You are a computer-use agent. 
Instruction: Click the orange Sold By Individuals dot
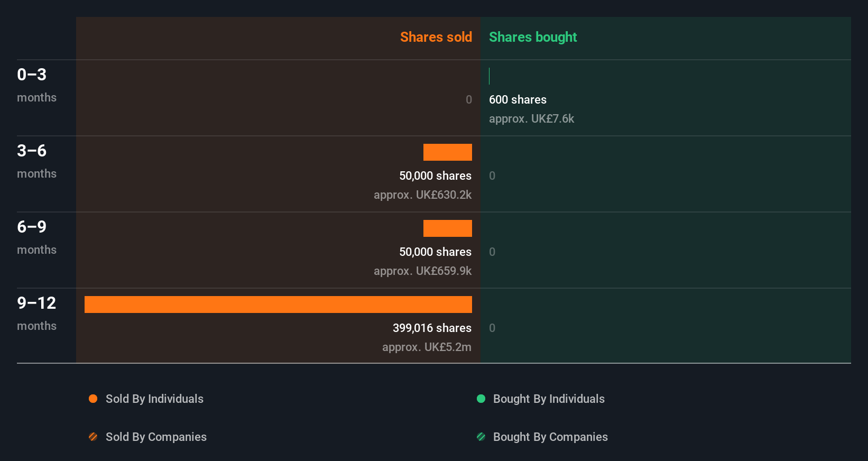pos(93,399)
